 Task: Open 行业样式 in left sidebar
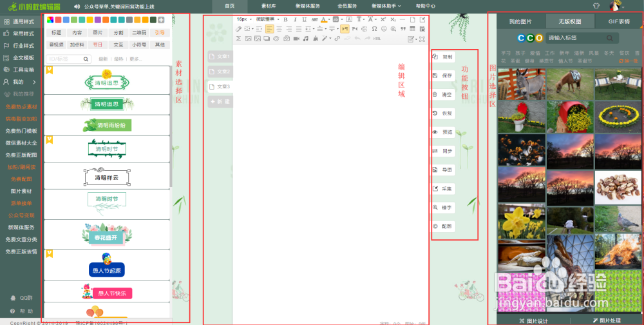[x=19, y=46]
